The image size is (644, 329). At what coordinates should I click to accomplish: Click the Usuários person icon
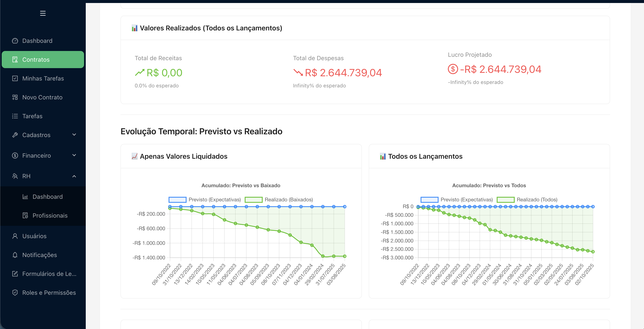tap(15, 236)
